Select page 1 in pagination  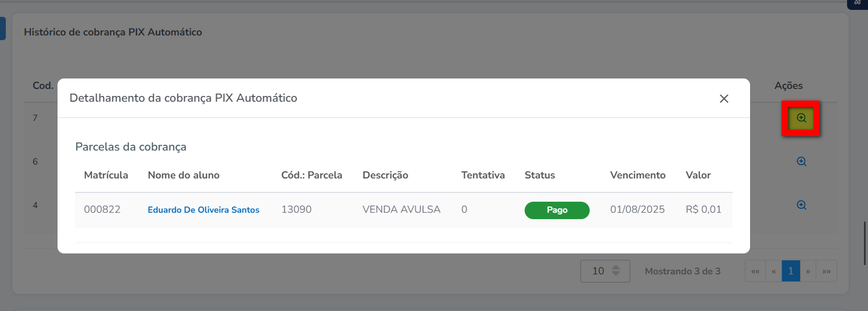[x=791, y=271]
